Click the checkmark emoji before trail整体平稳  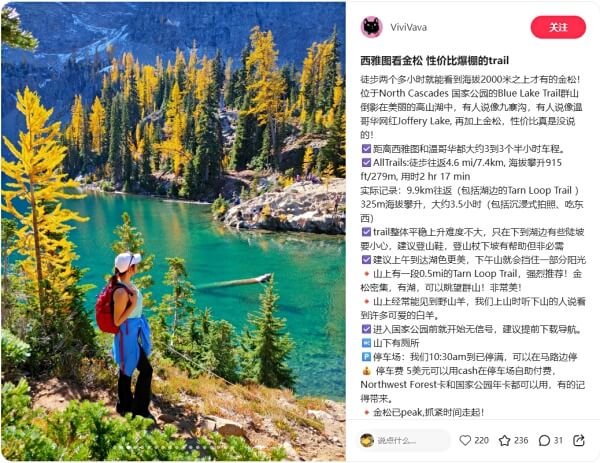coord(366,232)
